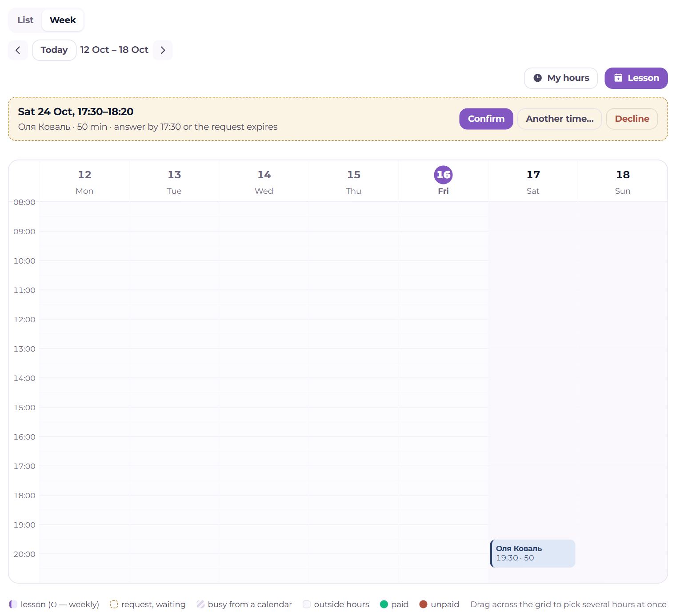Viewport: 676px width, 616px height.
Task: Switch to the List view tab
Action: [x=25, y=20]
